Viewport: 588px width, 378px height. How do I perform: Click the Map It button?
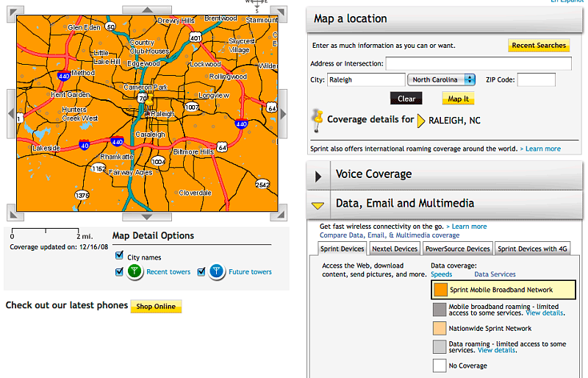coord(458,99)
